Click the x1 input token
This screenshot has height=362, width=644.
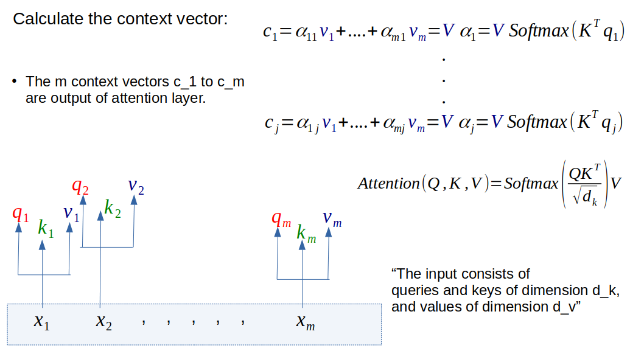pyautogui.click(x=42, y=321)
